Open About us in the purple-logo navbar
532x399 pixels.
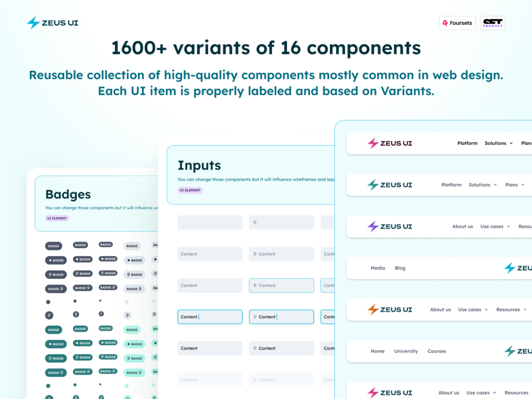[463, 226]
